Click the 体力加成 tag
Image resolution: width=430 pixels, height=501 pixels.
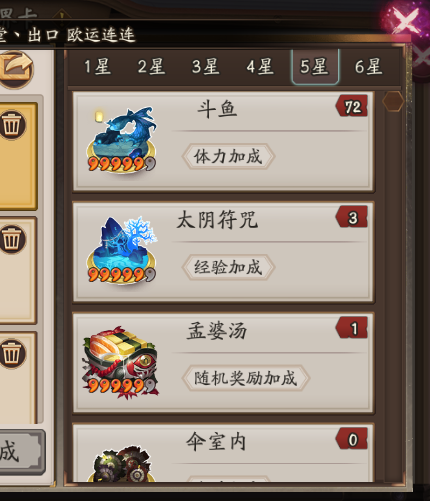coord(228,156)
